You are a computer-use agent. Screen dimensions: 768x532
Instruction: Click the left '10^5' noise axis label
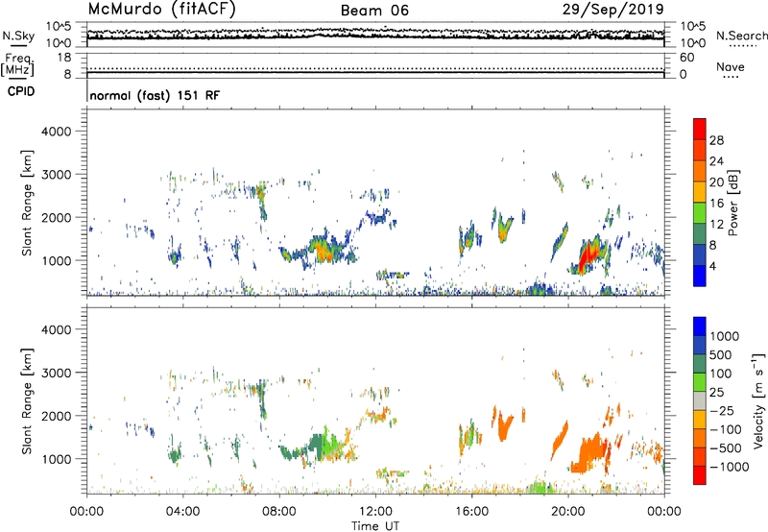coord(59,26)
